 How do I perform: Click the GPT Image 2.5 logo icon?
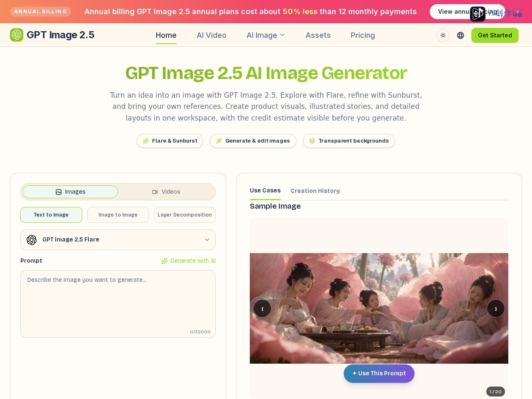pos(17,35)
